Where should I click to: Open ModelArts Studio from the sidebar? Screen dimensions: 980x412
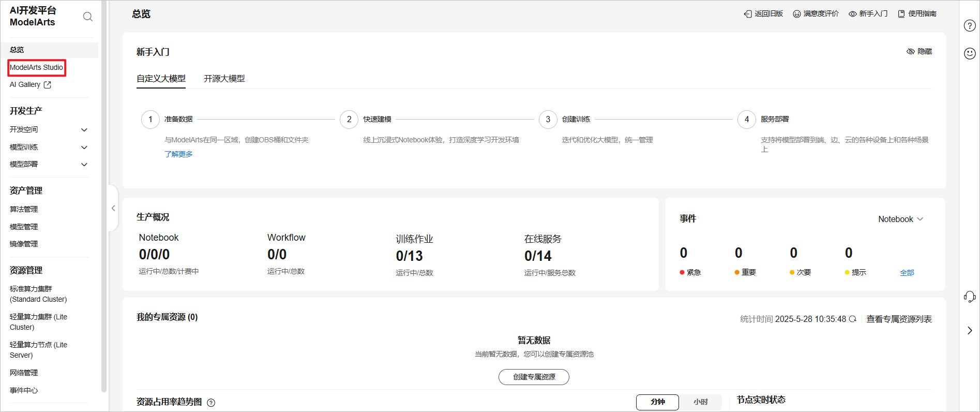pyautogui.click(x=37, y=67)
